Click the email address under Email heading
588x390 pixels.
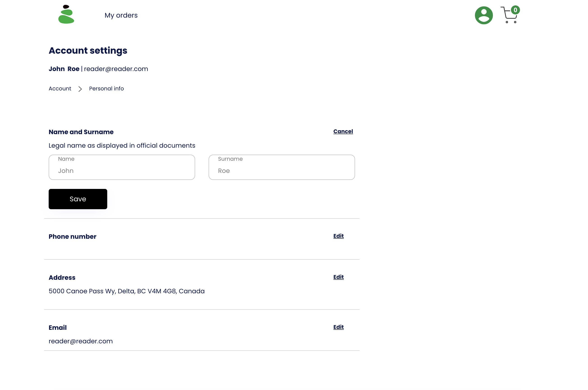(80, 341)
